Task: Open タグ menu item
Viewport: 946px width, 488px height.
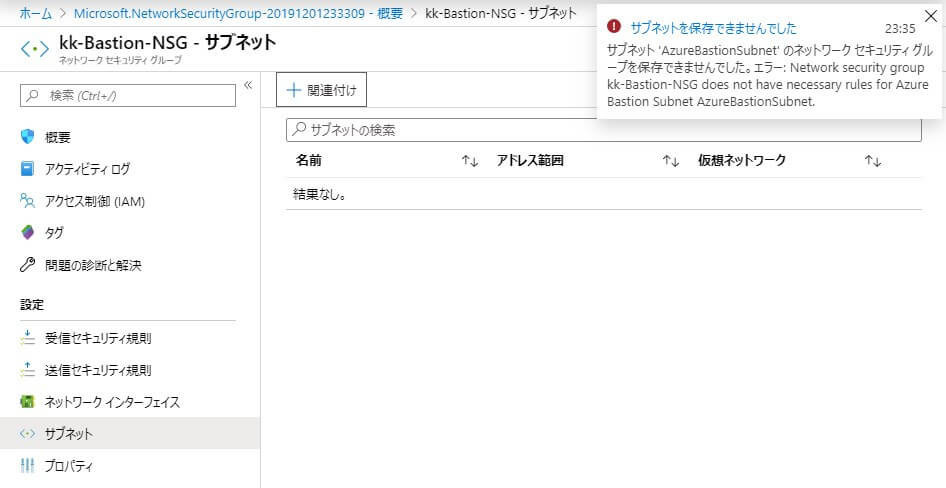Action: pos(54,233)
